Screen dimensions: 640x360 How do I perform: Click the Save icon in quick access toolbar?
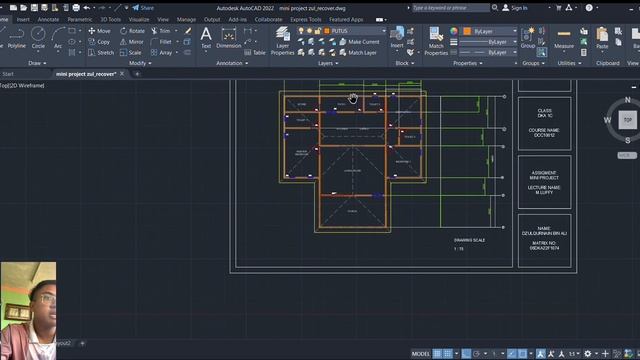(34, 8)
